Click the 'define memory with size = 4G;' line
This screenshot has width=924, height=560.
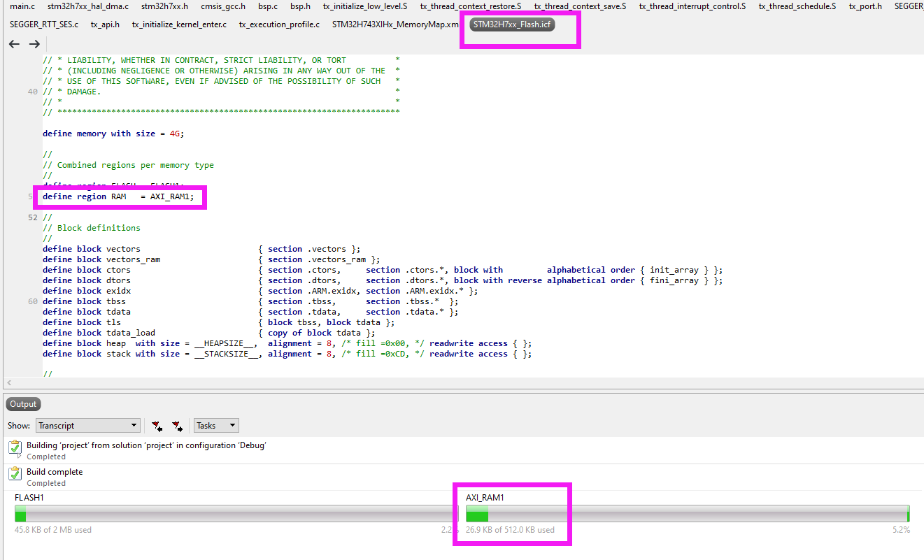(113, 134)
